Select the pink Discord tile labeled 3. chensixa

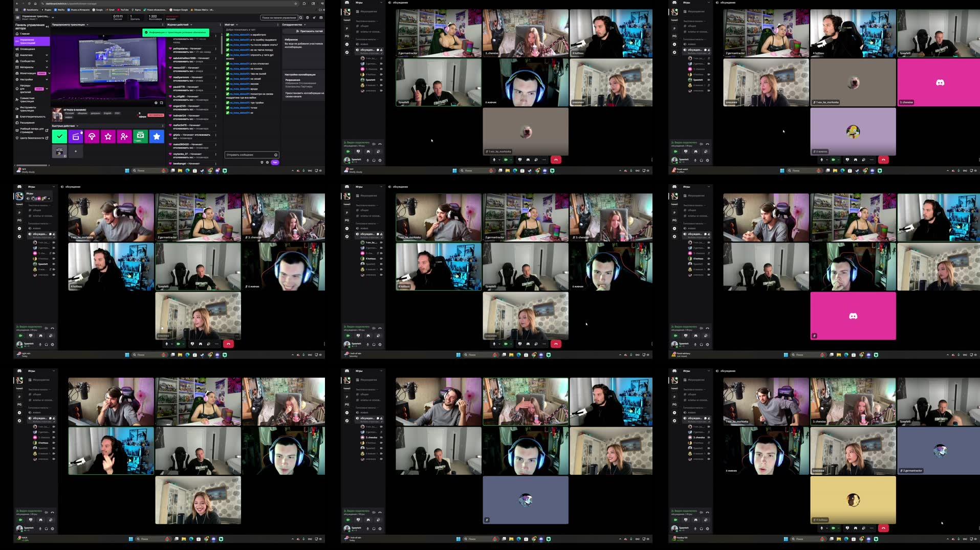point(939,82)
